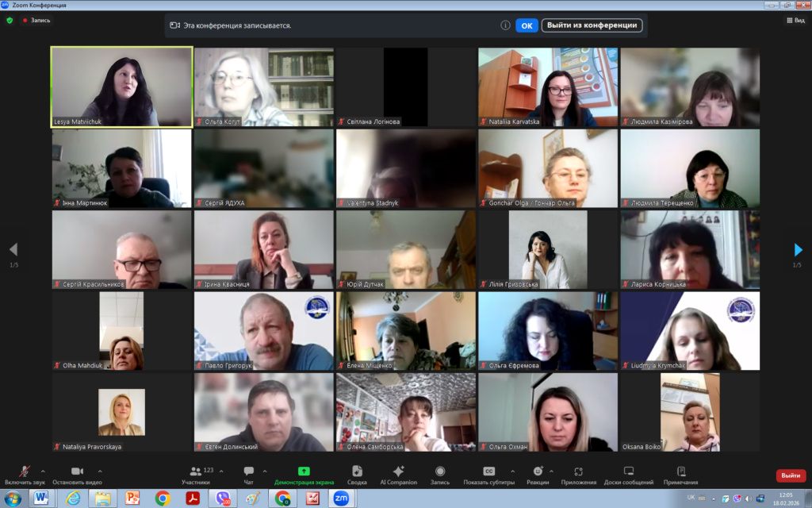The image size is (812, 508).
Task: Click OK on the recording notice
Action: [527, 25]
